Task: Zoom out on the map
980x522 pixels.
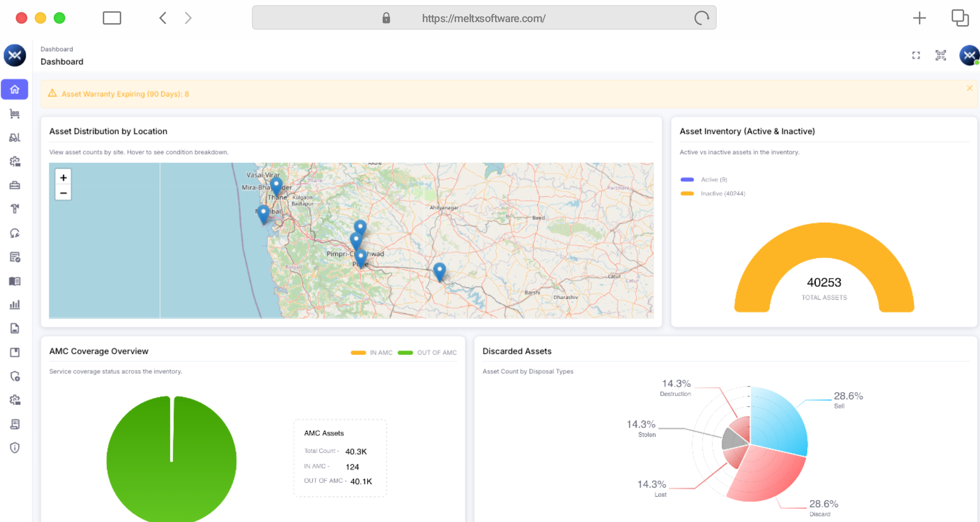Action: pos(63,193)
